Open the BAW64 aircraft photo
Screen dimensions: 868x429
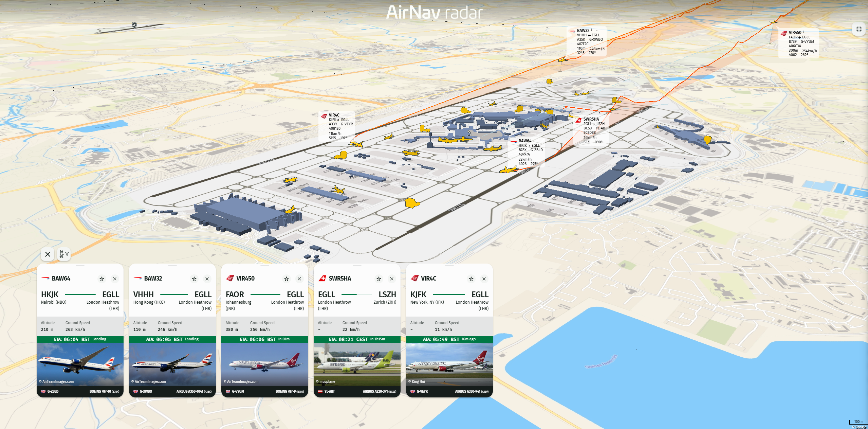(80, 364)
